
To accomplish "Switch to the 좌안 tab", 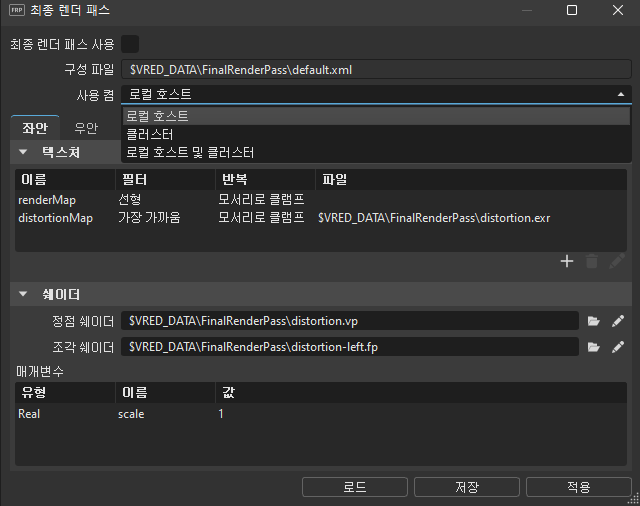I will pyautogui.click(x=35, y=128).
